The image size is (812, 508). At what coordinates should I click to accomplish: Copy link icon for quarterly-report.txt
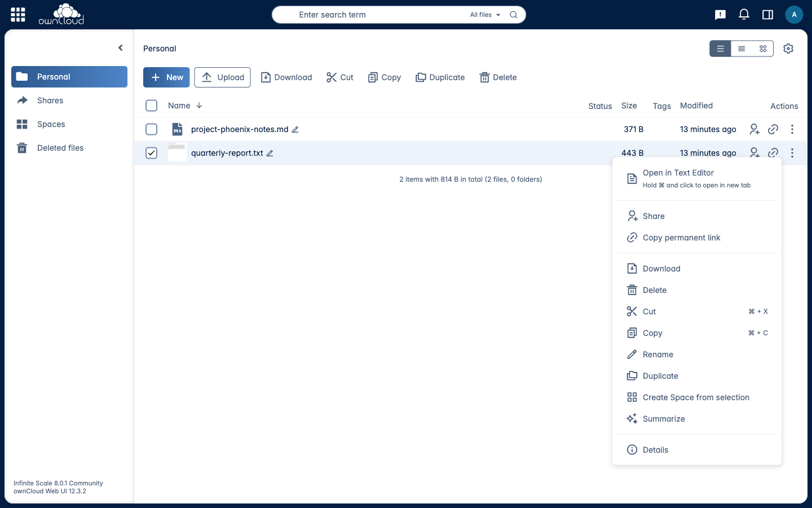pyautogui.click(x=773, y=152)
